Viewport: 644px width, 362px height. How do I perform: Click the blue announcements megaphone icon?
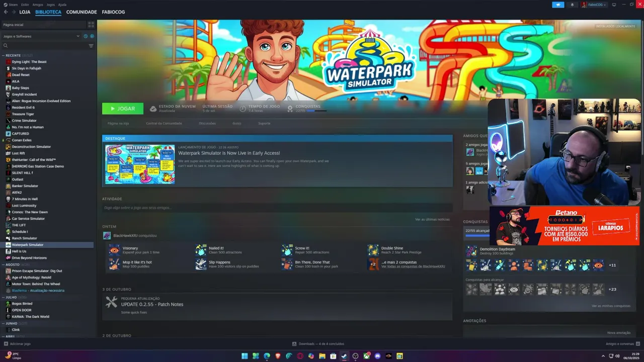tap(558, 5)
